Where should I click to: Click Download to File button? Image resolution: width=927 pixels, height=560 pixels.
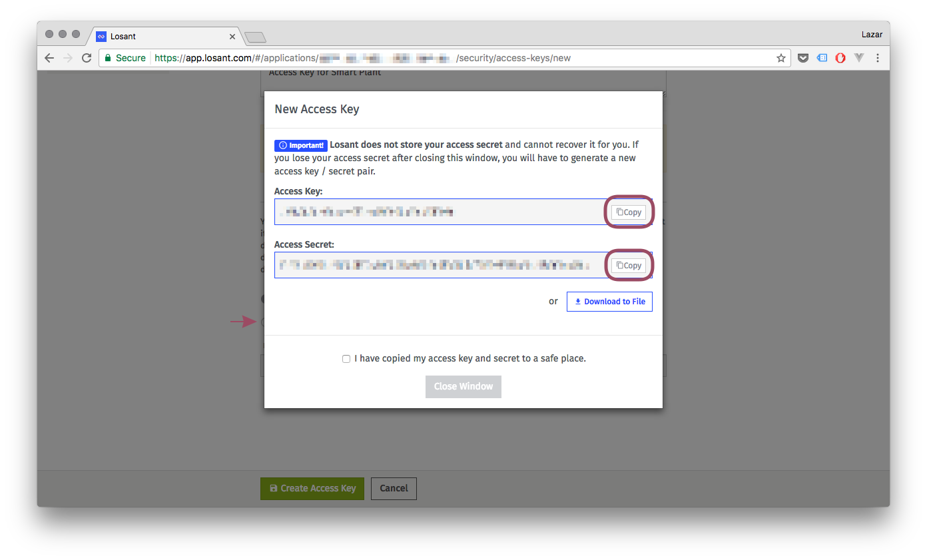pyautogui.click(x=609, y=302)
